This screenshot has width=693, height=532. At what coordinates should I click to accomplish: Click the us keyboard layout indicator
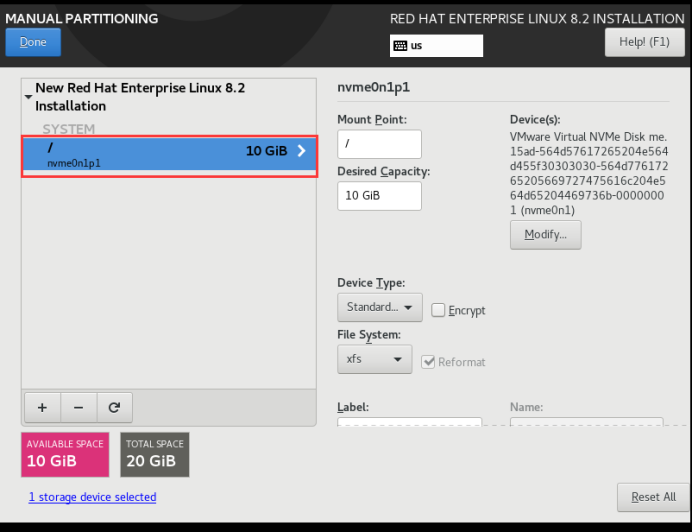point(436,46)
